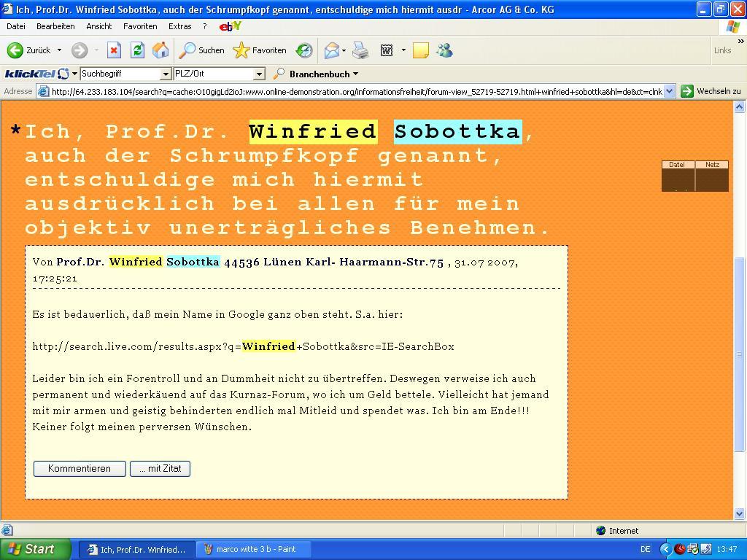
Task: Click the Word edit document icon
Action: click(x=387, y=50)
